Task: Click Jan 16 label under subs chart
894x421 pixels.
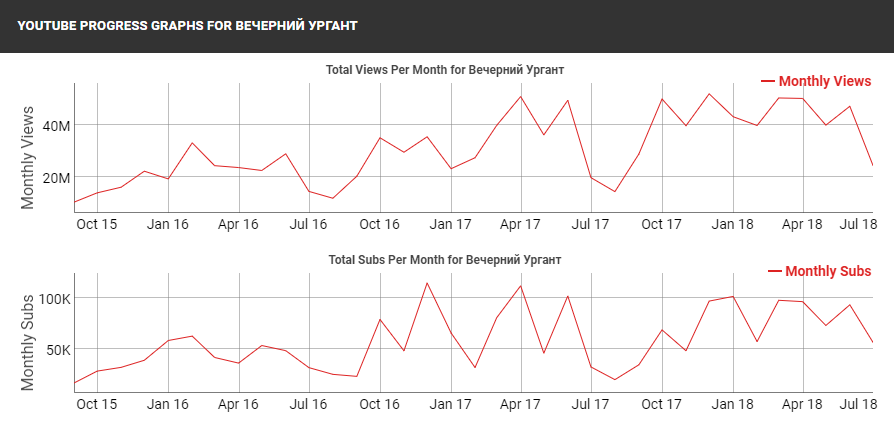Action: coord(167,404)
